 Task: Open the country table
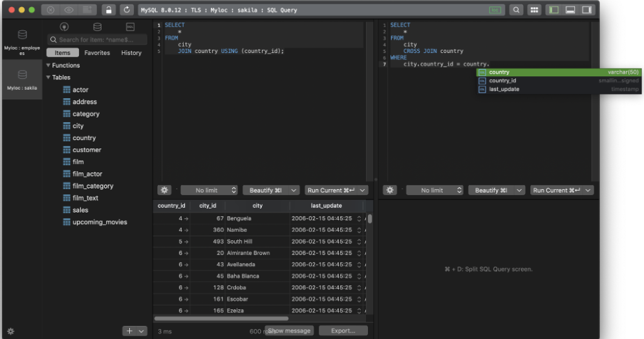[x=80, y=138]
